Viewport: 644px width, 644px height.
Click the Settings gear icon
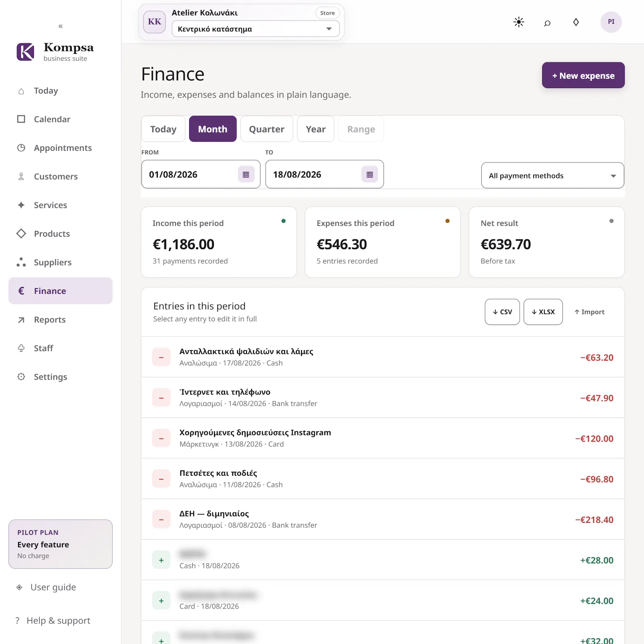pyautogui.click(x=21, y=377)
